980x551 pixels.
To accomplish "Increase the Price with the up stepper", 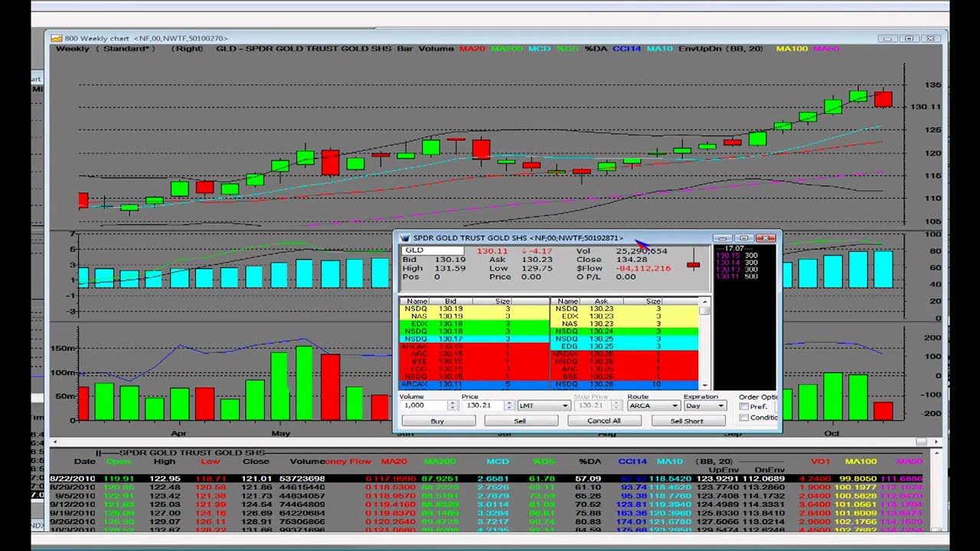I will pyautogui.click(x=508, y=403).
